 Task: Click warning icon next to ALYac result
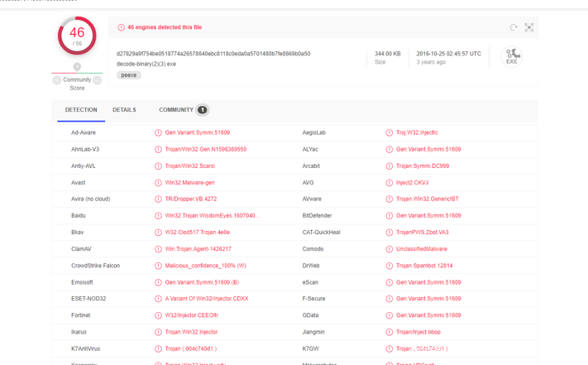[390, 149]
